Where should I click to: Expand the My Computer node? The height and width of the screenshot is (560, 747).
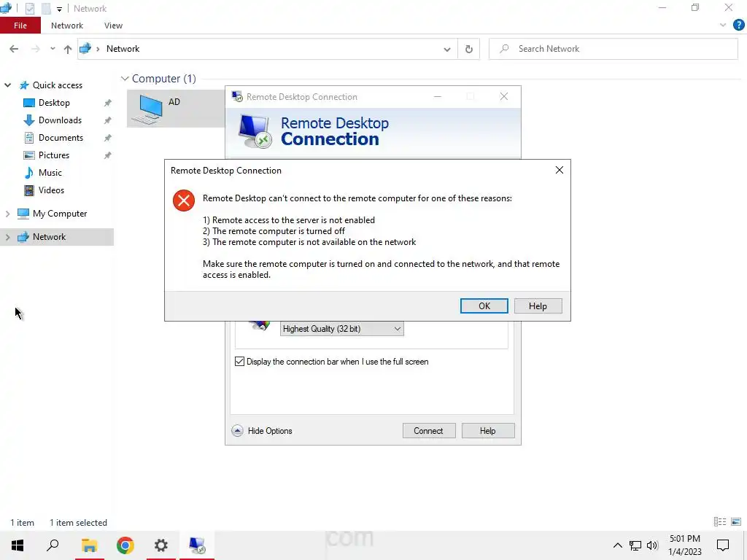[7, 214]
